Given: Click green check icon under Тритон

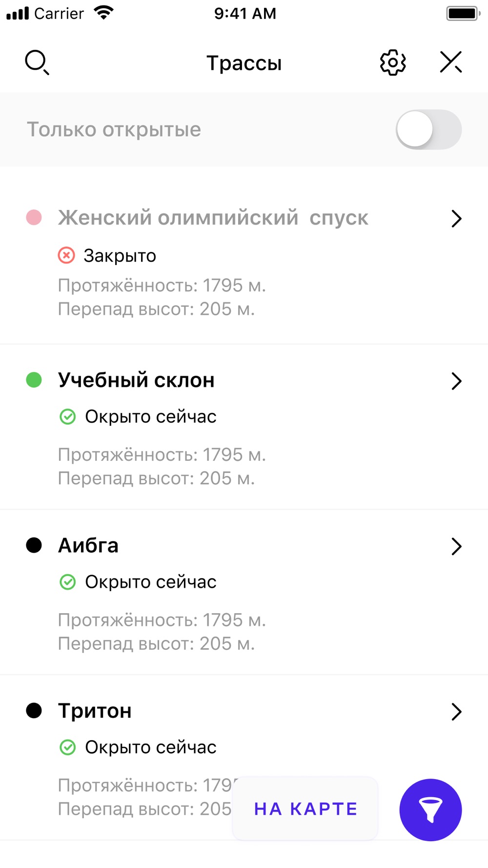Looking at the screenshot, I should coord(67,747).
